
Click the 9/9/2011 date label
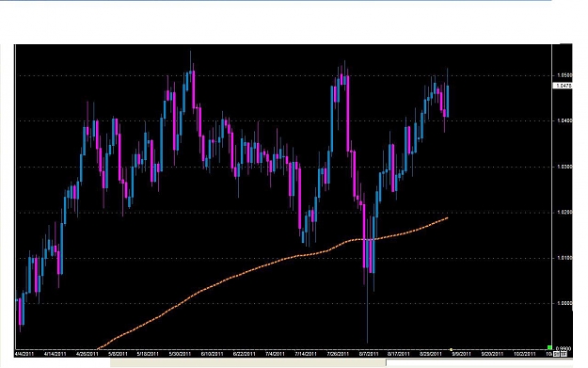(x=462, y=354)
